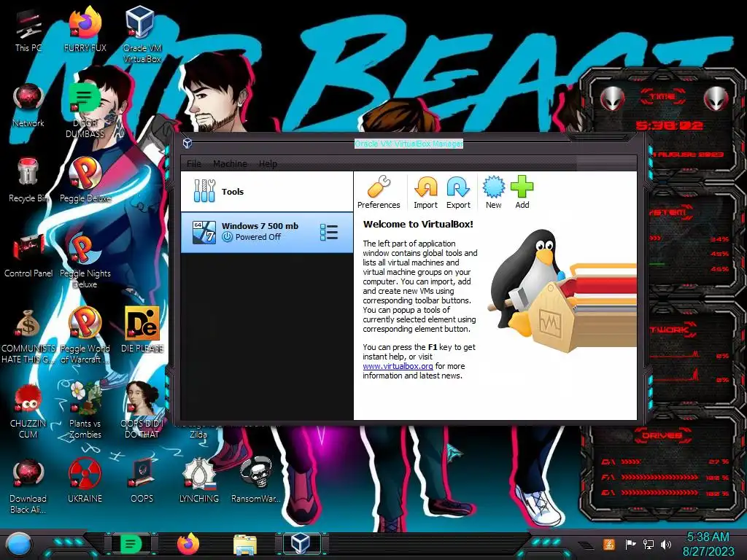Open the Windows 7 machine tools menu icon
747x560 pixels.
pos(329,232)
